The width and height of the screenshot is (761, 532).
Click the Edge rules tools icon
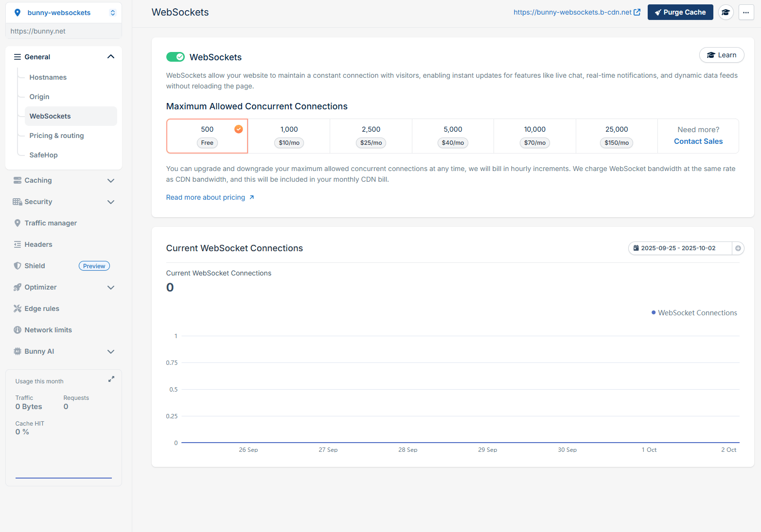18,309
